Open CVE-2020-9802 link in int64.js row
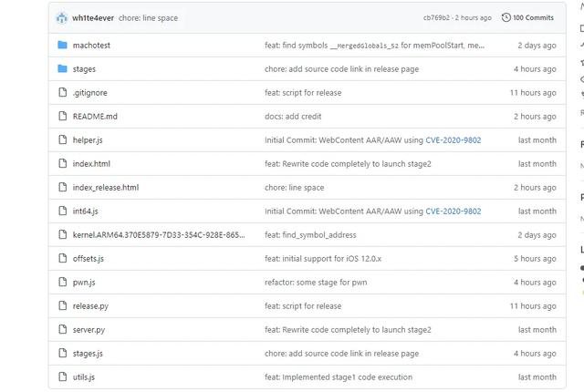584x392 pixels. tap(454, 211)
